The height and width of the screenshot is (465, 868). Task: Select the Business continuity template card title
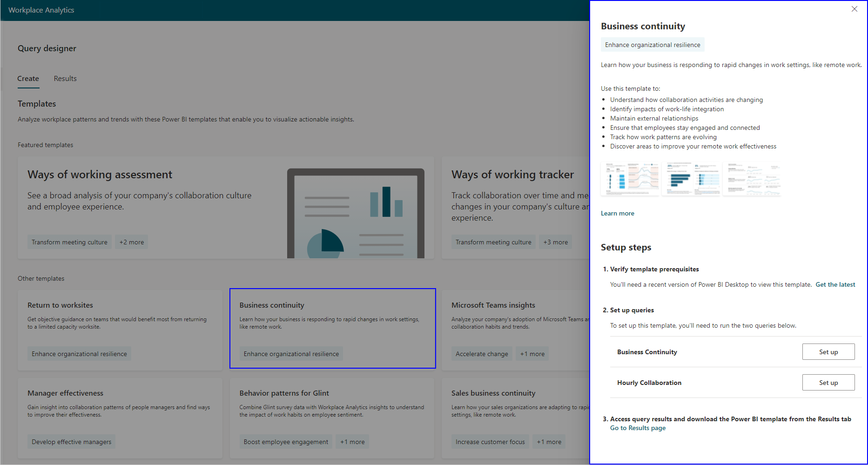click(x=272, y=305)
